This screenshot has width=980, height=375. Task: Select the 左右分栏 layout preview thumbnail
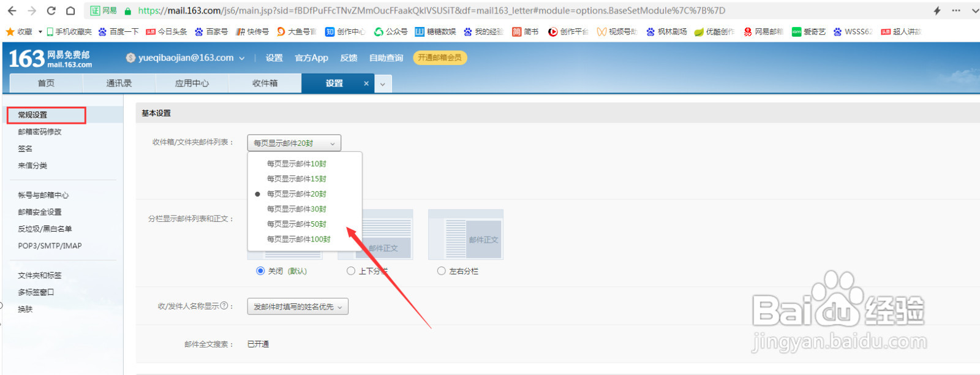coord(466,235)
